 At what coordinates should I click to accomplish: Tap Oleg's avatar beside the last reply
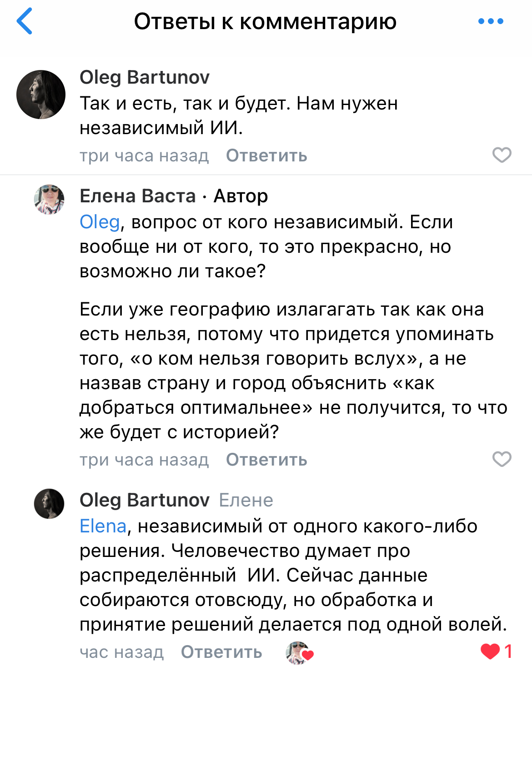tap(49, 504)
